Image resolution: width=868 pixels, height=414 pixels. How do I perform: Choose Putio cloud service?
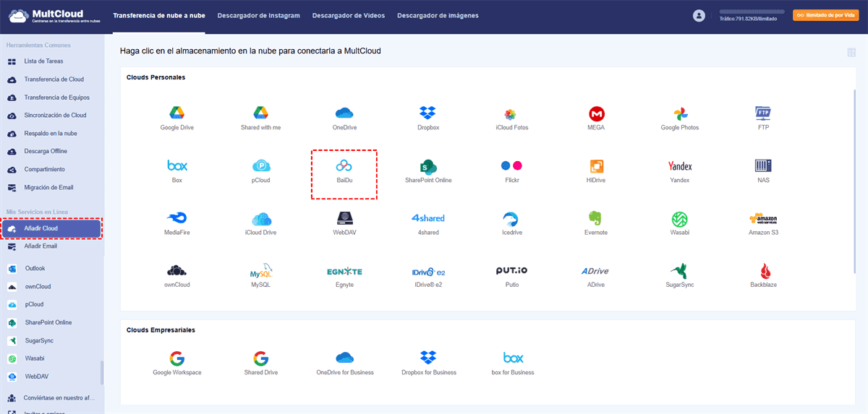pos(511,277)
